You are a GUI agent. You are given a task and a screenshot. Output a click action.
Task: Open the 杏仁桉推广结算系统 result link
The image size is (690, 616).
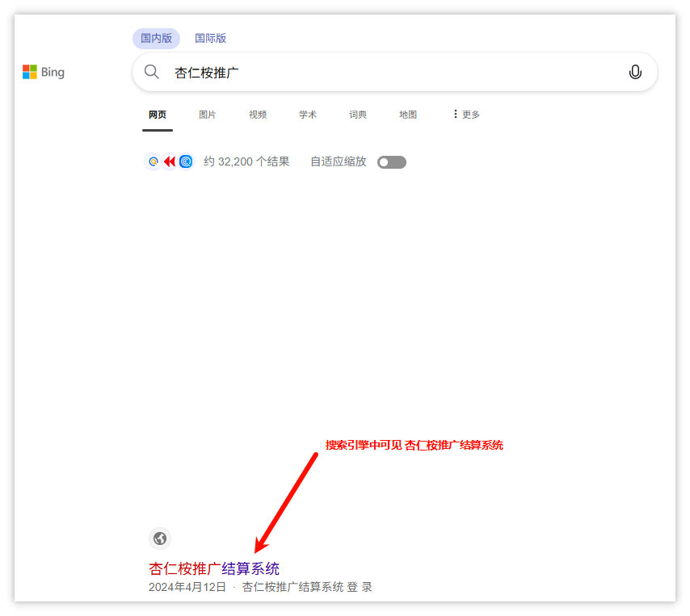214,568
